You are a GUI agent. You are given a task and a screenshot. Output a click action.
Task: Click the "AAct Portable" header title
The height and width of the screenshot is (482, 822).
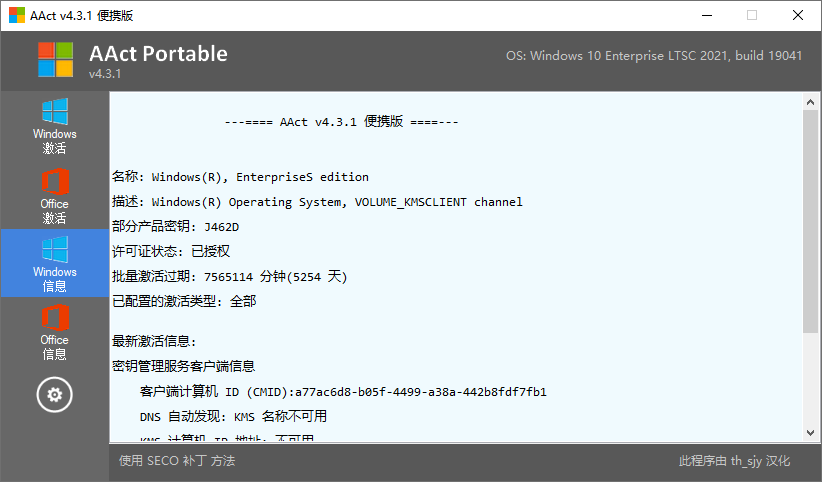[x=158, y=53]
